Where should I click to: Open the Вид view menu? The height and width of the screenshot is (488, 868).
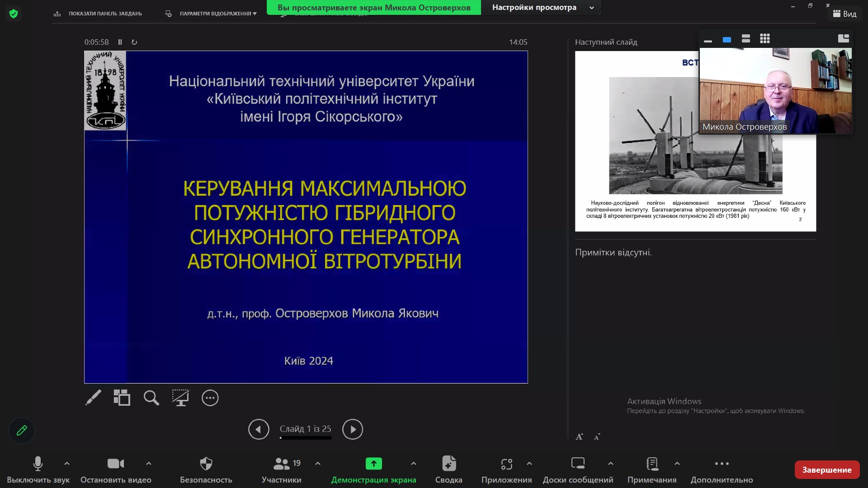844,14
